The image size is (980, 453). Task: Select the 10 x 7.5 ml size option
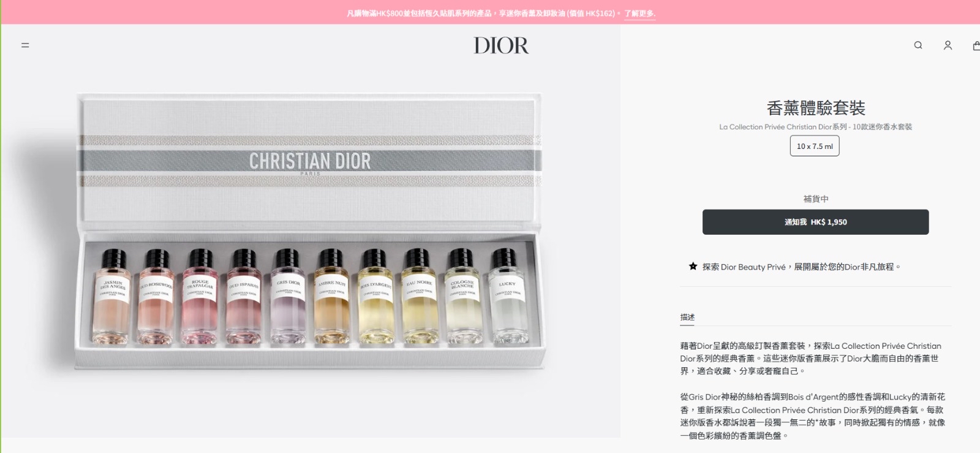(x=815, y=146)
